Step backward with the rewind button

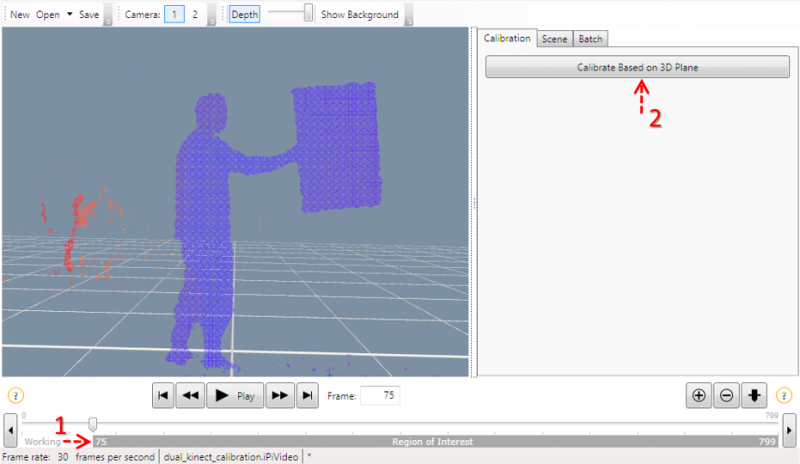click(190, 396)
